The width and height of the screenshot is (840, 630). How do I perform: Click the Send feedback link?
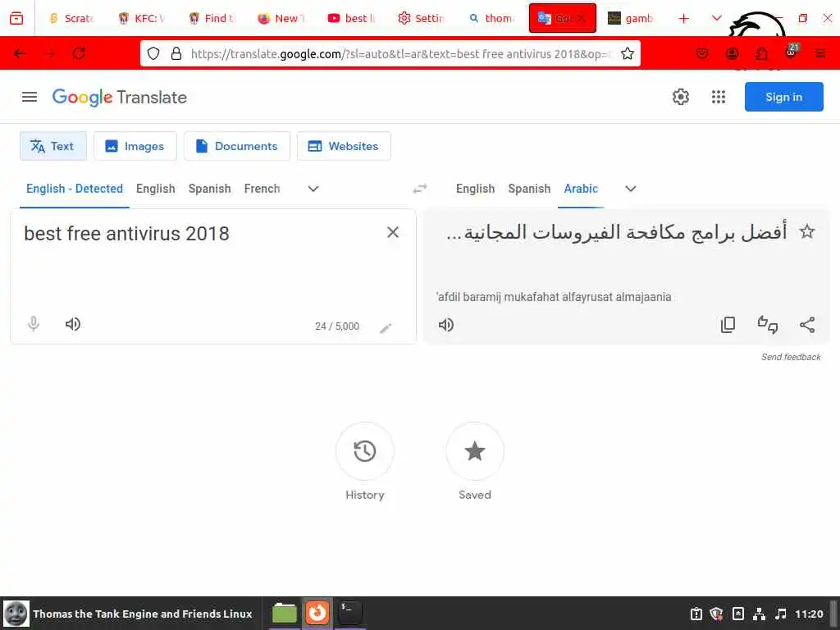pos(791,357)
